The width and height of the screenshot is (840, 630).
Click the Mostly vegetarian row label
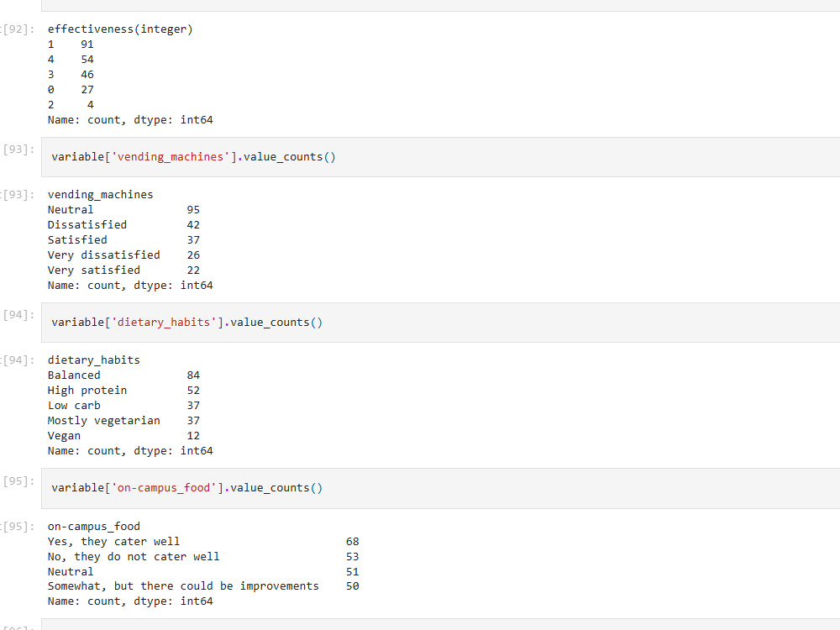104,421
